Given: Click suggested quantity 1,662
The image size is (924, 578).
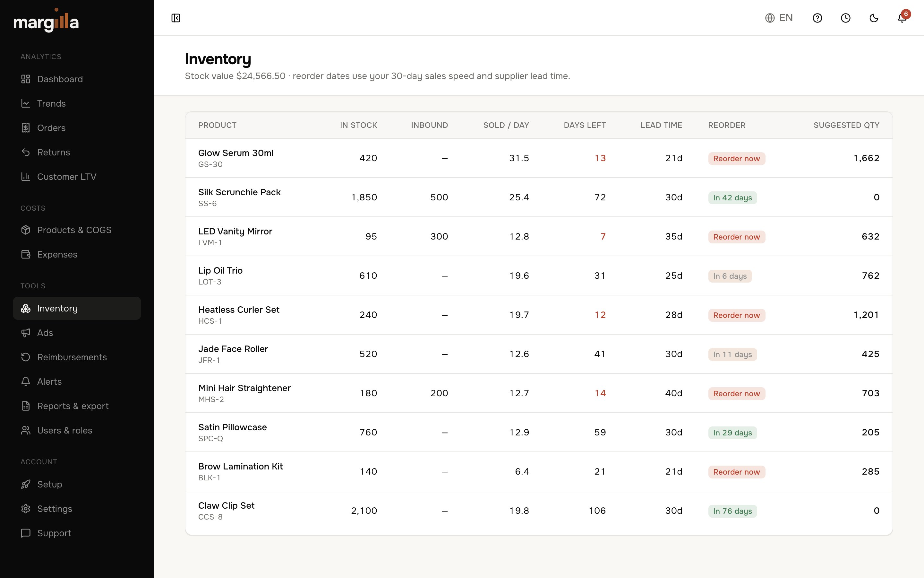Looking at the screenshot, I should (866, 158).
